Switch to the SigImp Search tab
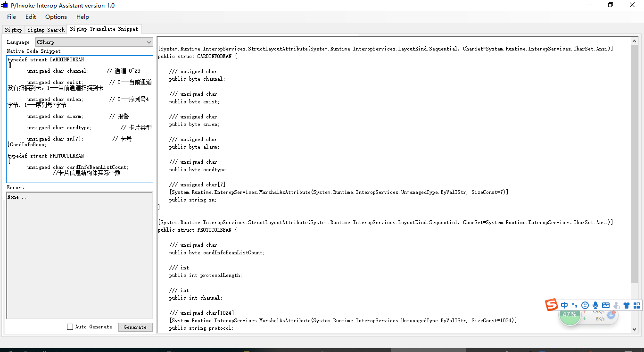The width and height of the screenshot is (644, 352). coord(46,29)
